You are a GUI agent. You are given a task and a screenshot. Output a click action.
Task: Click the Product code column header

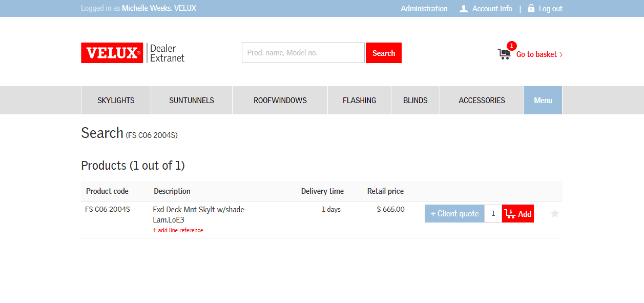tap(107, 191)
